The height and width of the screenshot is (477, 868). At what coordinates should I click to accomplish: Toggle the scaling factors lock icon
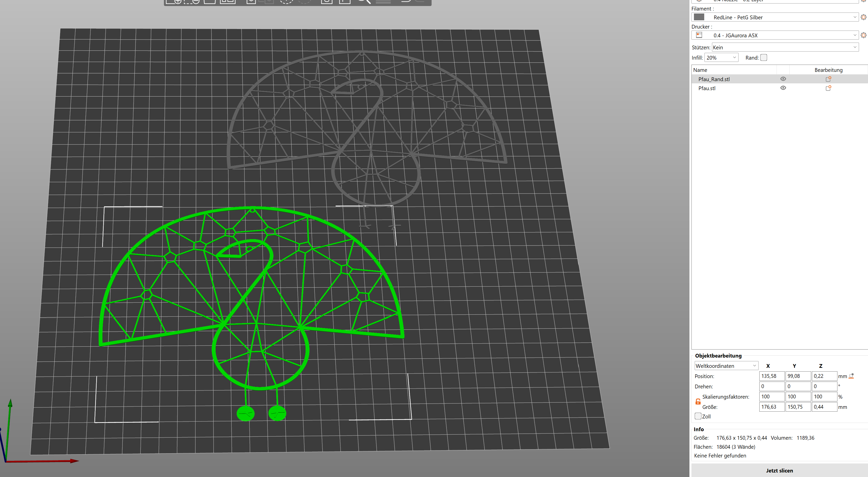(x=698, y=402)
